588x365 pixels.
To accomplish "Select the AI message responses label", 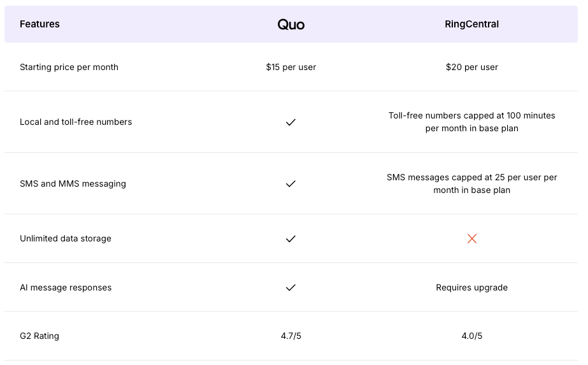I will [x=66, y=287].
